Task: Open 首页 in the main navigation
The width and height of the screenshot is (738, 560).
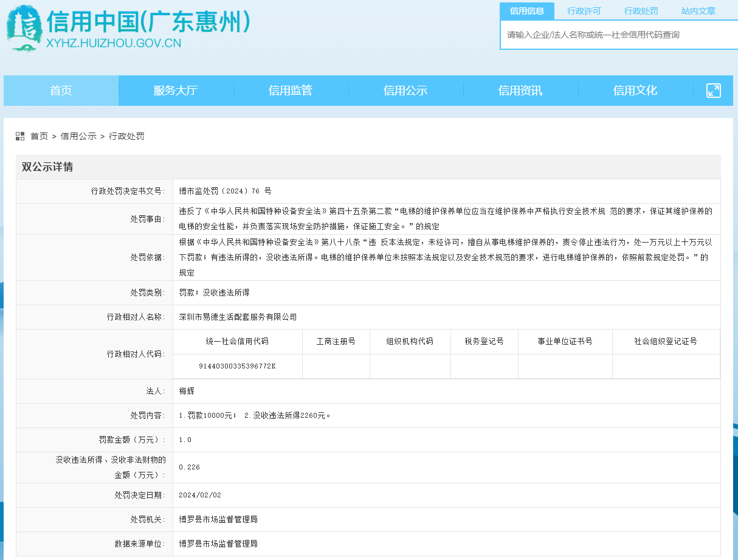Action: [x=61, y=91]
